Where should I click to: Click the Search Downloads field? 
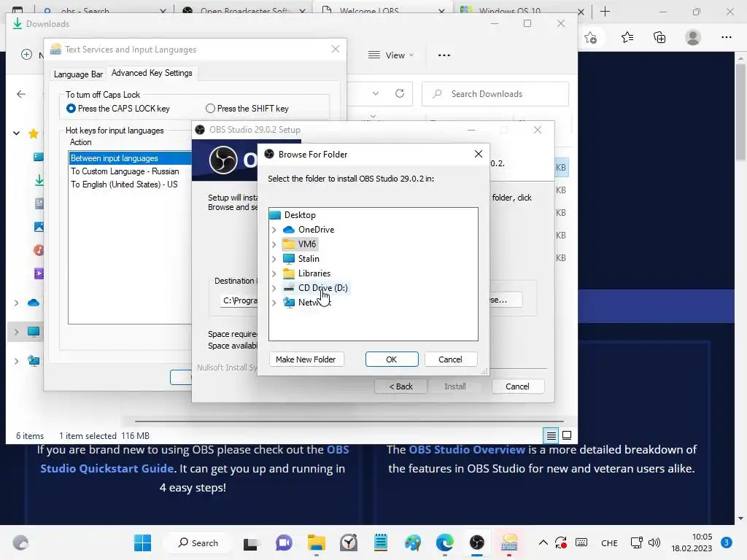(495, 94)
